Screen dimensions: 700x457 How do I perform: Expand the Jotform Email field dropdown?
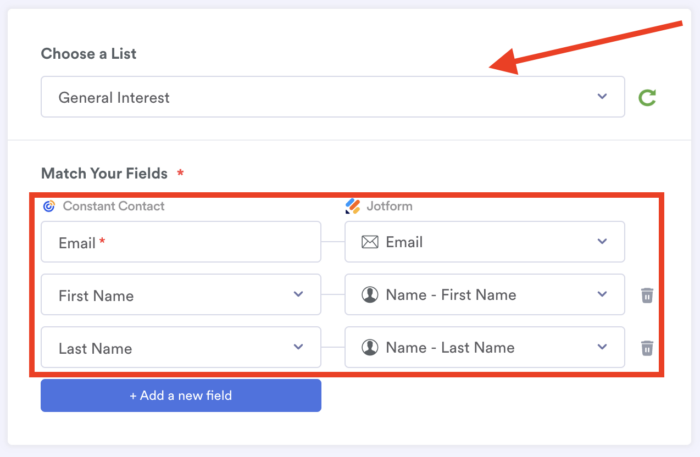pyautogui.click(x=602, y=242)
